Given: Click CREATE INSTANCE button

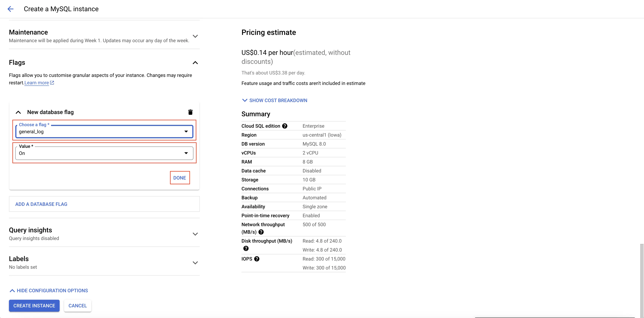Looking at the screenshot, I should click(34, 306).
